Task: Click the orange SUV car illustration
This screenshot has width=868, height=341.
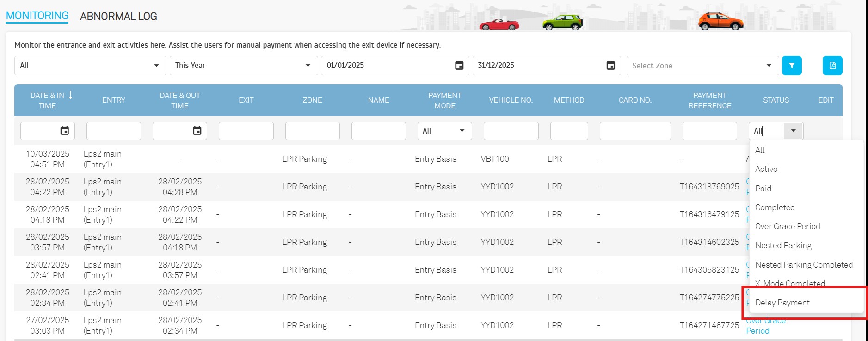Action: (x=720, y=21)
